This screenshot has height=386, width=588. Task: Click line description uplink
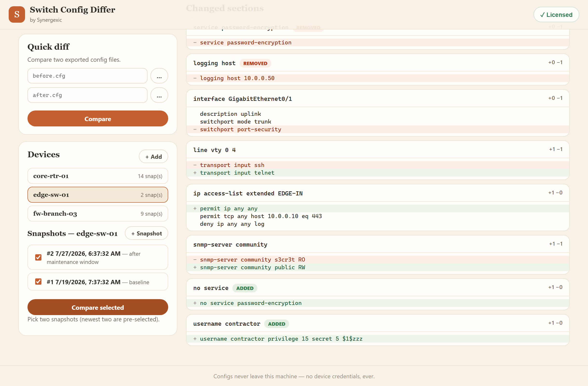coord(378,114)
